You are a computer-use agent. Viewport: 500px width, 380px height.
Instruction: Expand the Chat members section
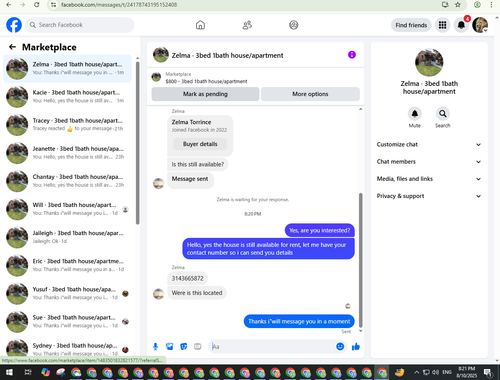pos(429,162)
